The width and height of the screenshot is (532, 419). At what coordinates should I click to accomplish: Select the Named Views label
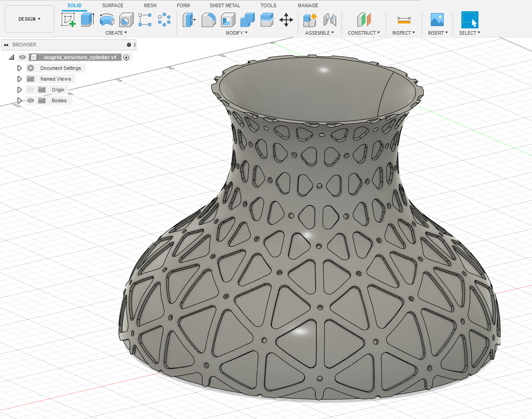click(56, 79)
